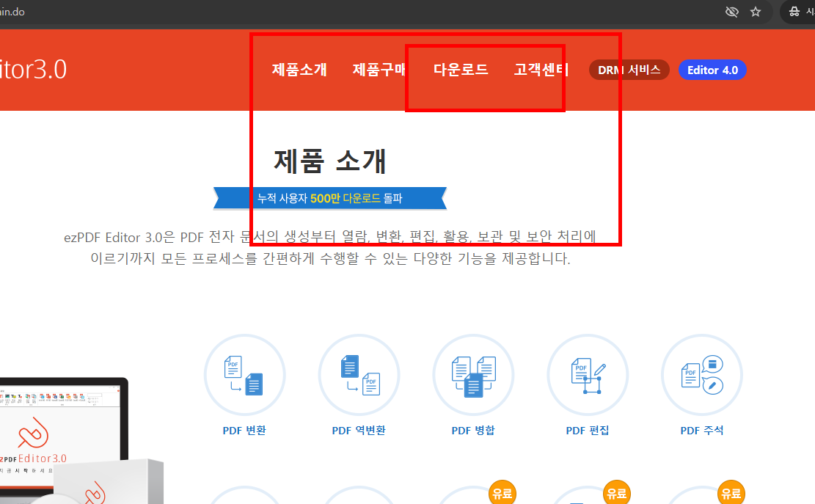Select the PDF 병합 feature icon

pyautogui.click(x=473, y=374)
